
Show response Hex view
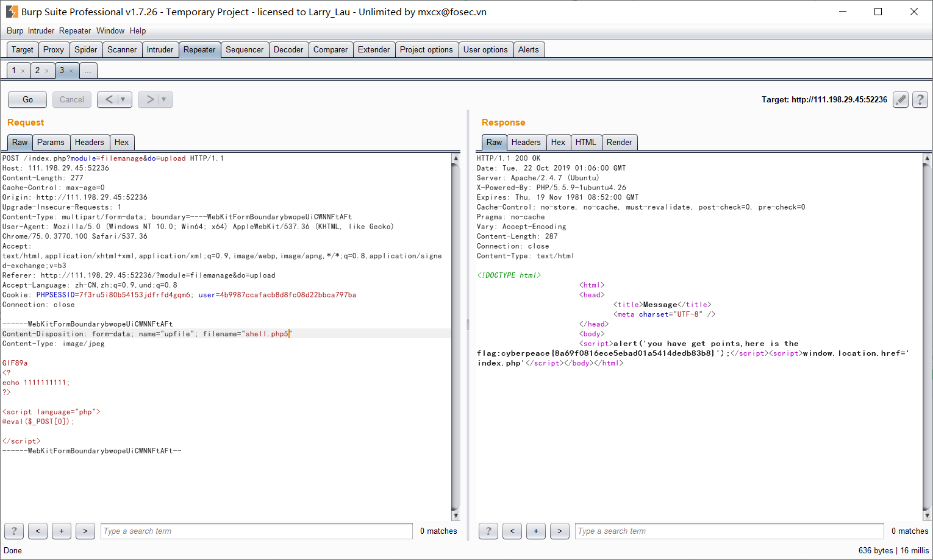point(559,142)
